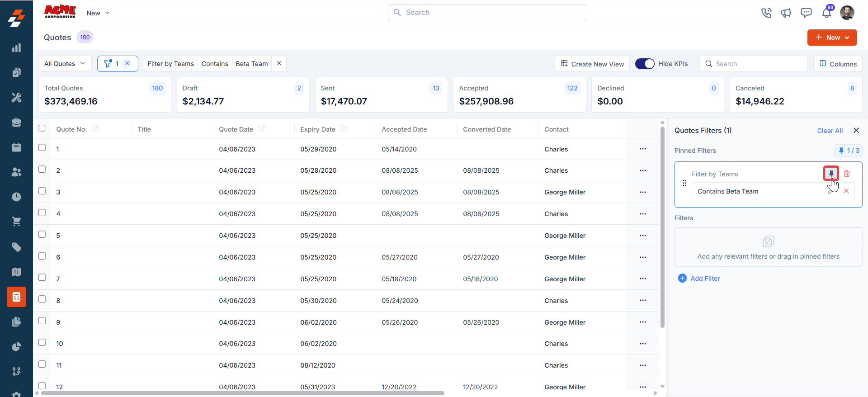Sort by Quote Date column icon
Viewport: 868px width, 397px height.
(261, 128)
